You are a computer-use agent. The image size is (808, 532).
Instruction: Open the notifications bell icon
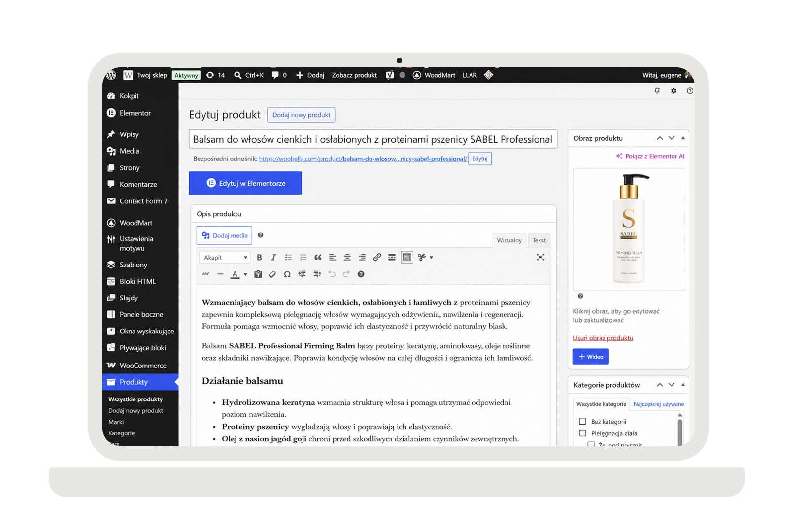tap(657, 91)
